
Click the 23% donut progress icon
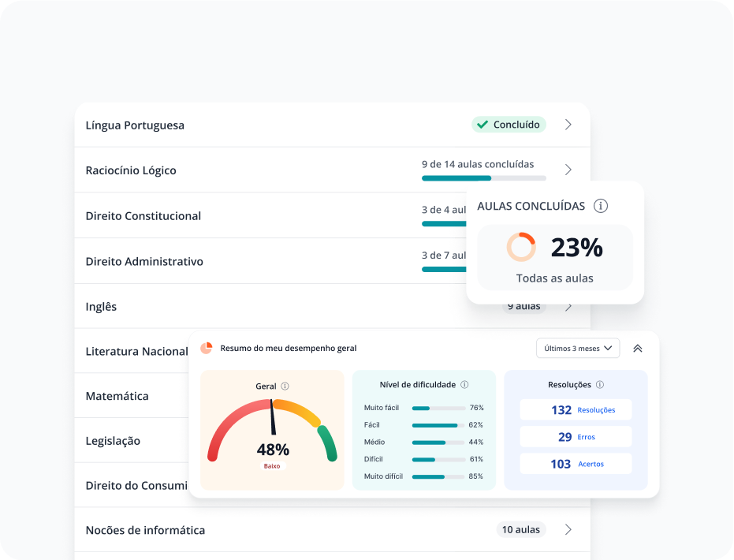click(x=521, y=247)
